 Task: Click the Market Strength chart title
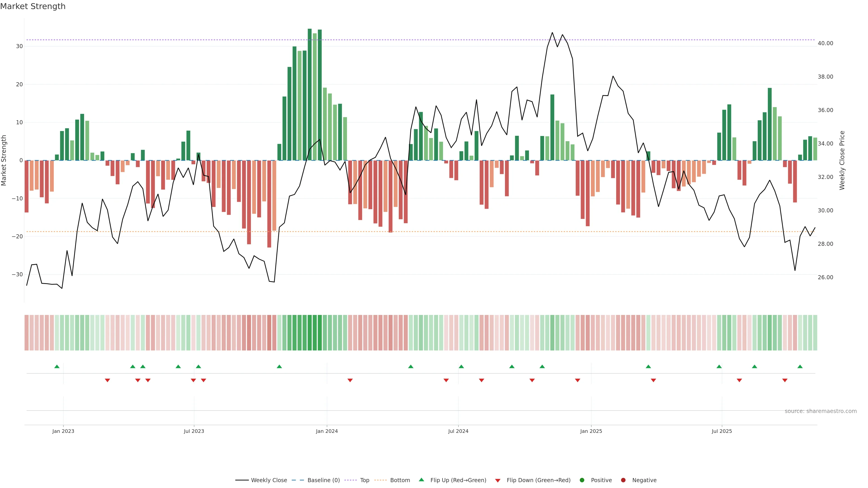pyautogui.click(x=33, y=6)
